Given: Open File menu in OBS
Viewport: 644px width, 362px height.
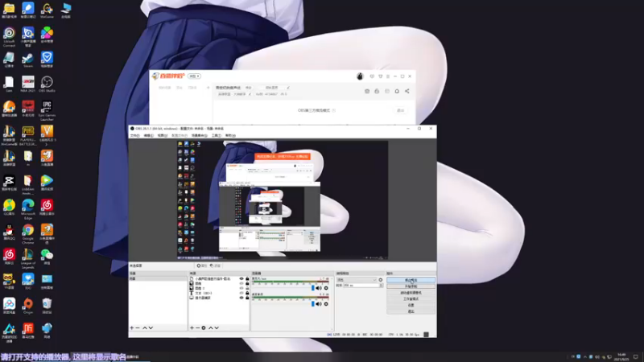Looking at the screenshot, I should (134, 135).
